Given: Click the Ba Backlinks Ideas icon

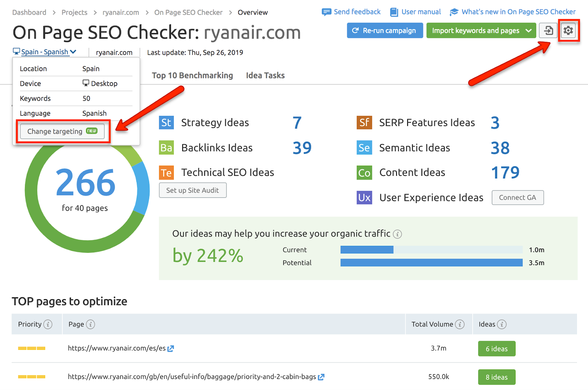Looking at the screenshot, I should point(166,148).
